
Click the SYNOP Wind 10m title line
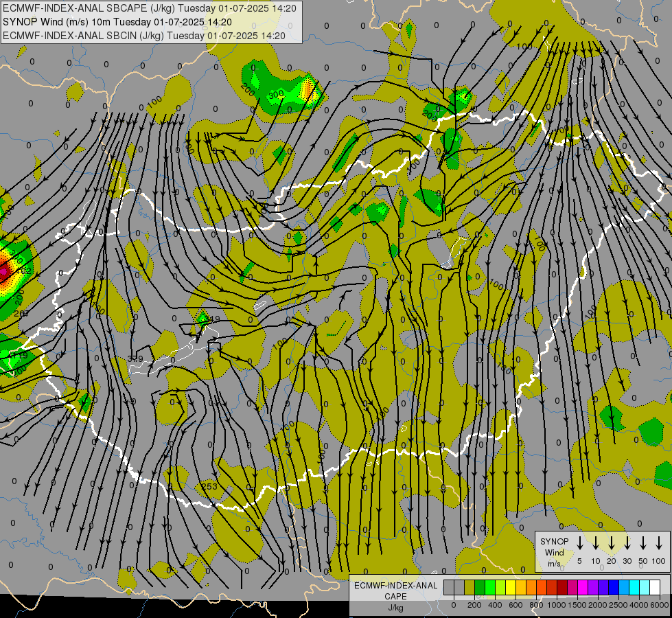[x=117, y=22]
